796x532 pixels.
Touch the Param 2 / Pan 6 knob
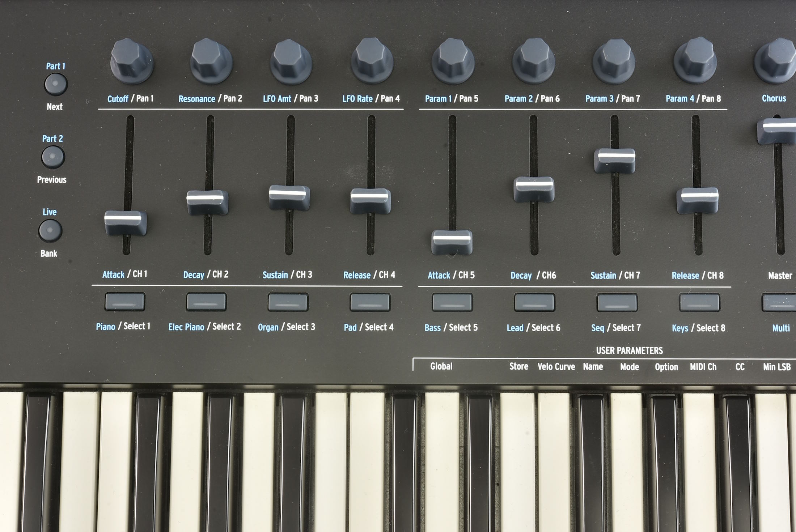pyautogui.click(x=533, y=61)
